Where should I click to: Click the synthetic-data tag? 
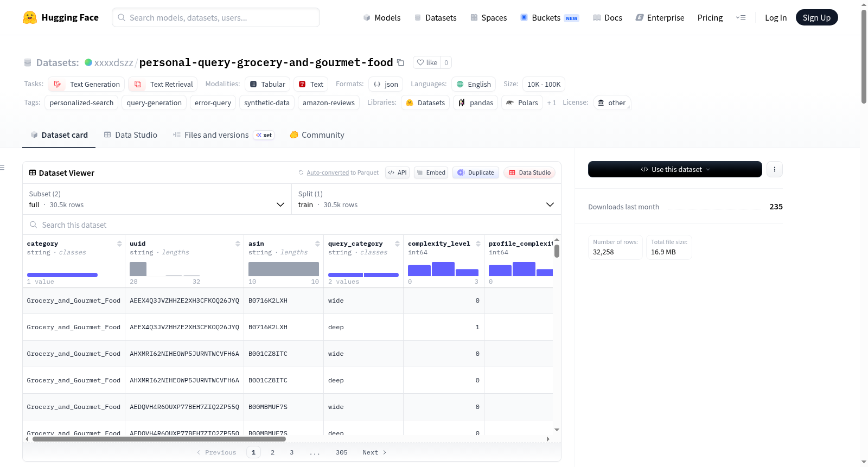(x=267, y=103)
